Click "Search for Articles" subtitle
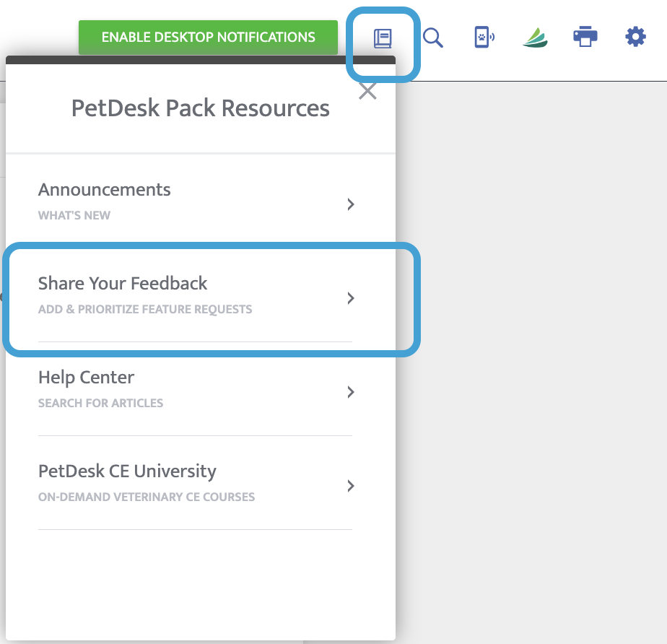 [x=100, y=403]
